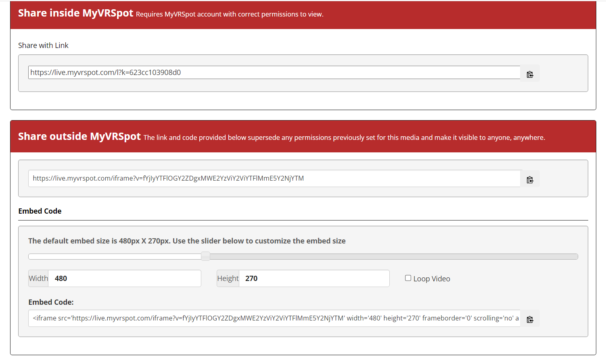Click the embed size slider handle
This screenshot has width=606, height=364.
205,256
